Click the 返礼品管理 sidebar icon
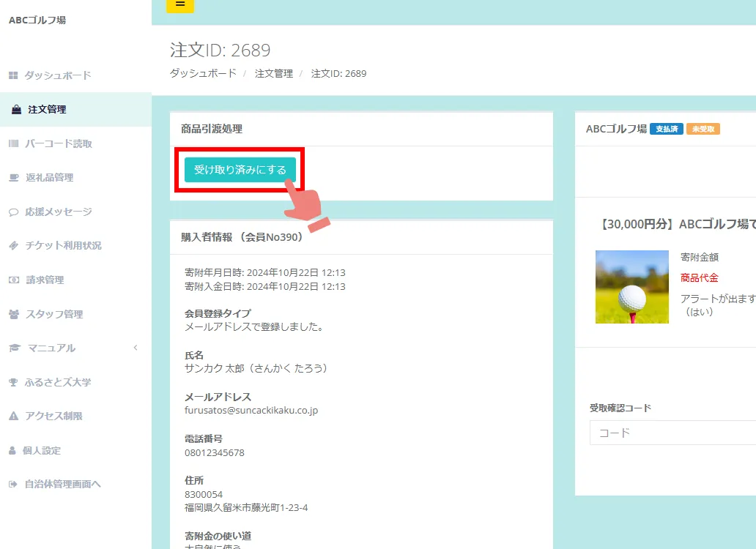The image size is (756, 549). click(13, 177)
